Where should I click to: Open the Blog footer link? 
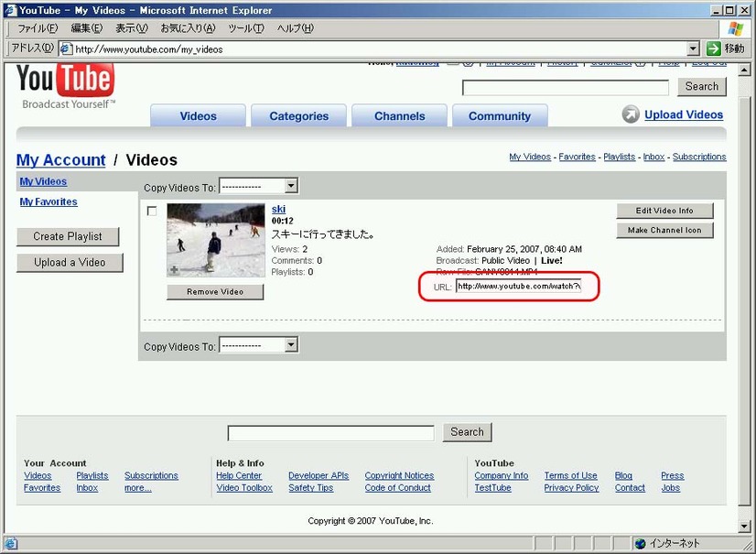[623, 475]
